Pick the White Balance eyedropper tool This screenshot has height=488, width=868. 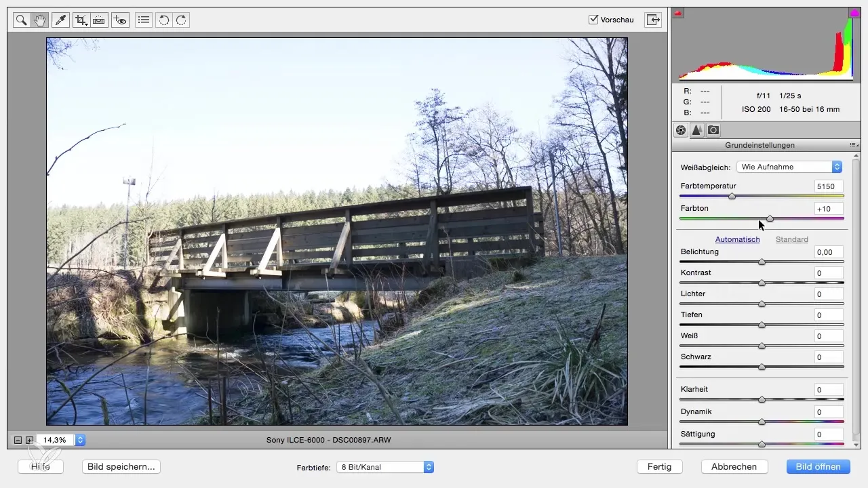pyautogui.click(x=60, y=20)
